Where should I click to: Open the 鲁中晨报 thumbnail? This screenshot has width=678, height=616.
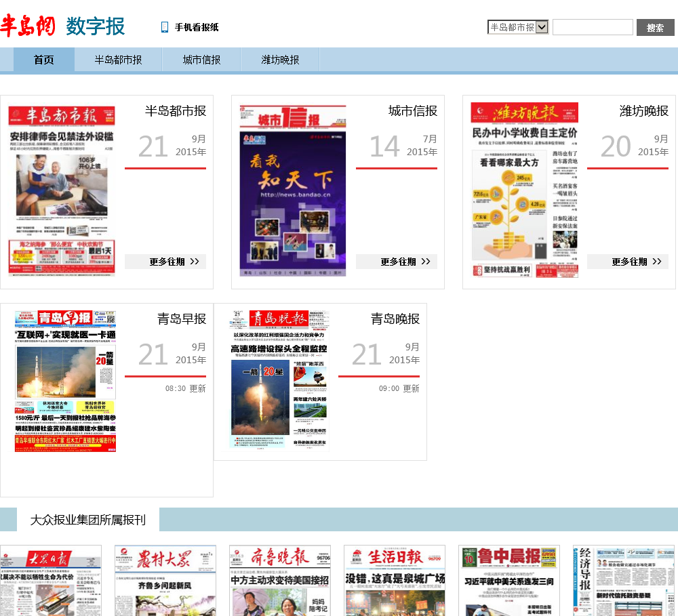pyautogui.click(x=509, y=581)
